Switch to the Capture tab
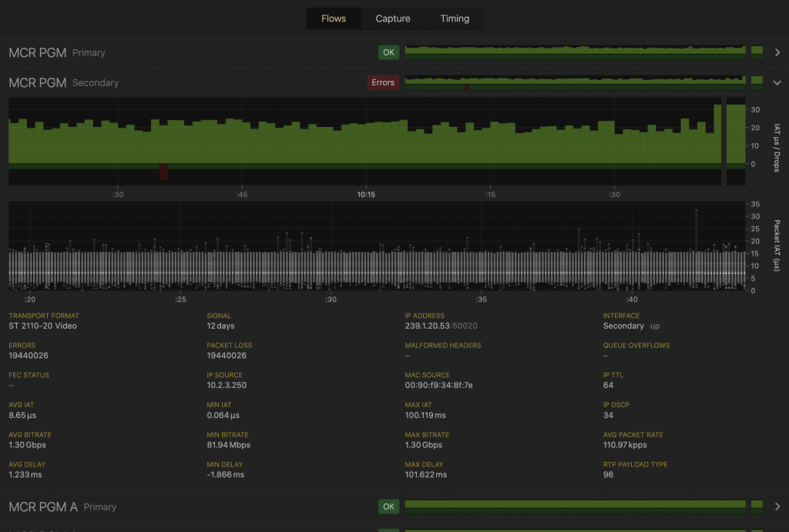Viewport: 789px width, 532px height. click(392, 18)
